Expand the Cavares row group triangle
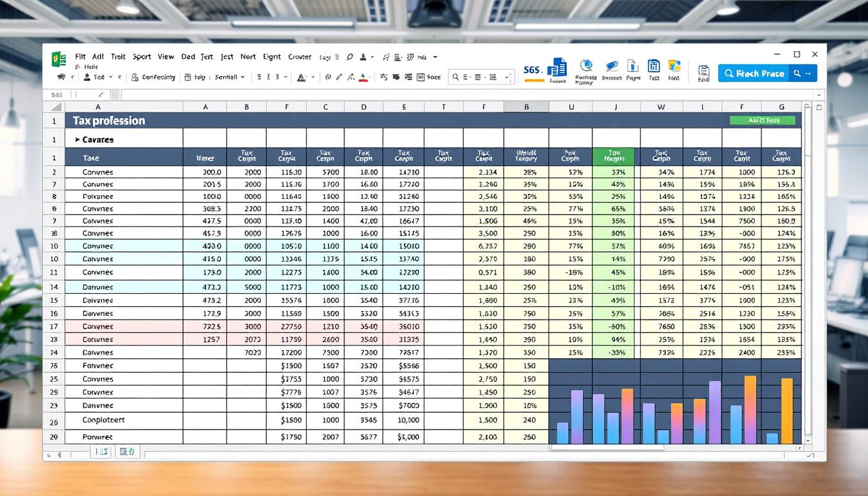868x496 pixels. coord(77,139)
